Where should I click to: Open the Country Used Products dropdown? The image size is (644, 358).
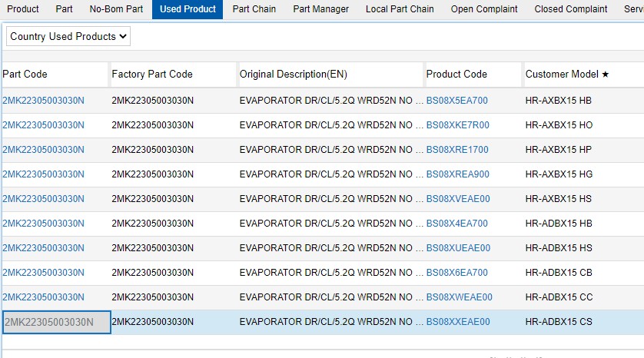point(68,36)
